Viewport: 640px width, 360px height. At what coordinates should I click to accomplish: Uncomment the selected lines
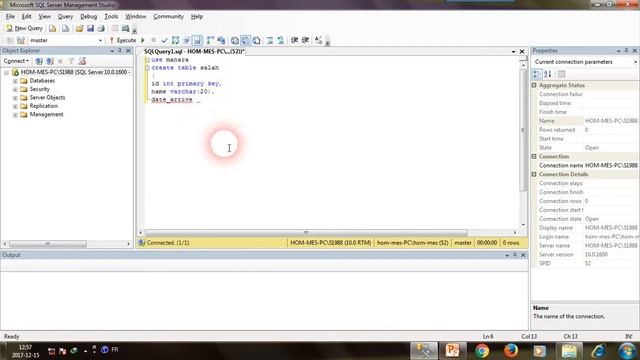[x=281, y=40]
